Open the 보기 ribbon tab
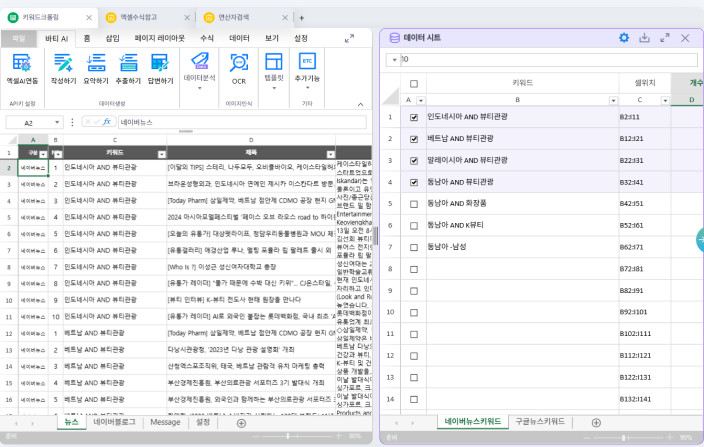This screenshot has width=704, height=447. click(272, 39)
